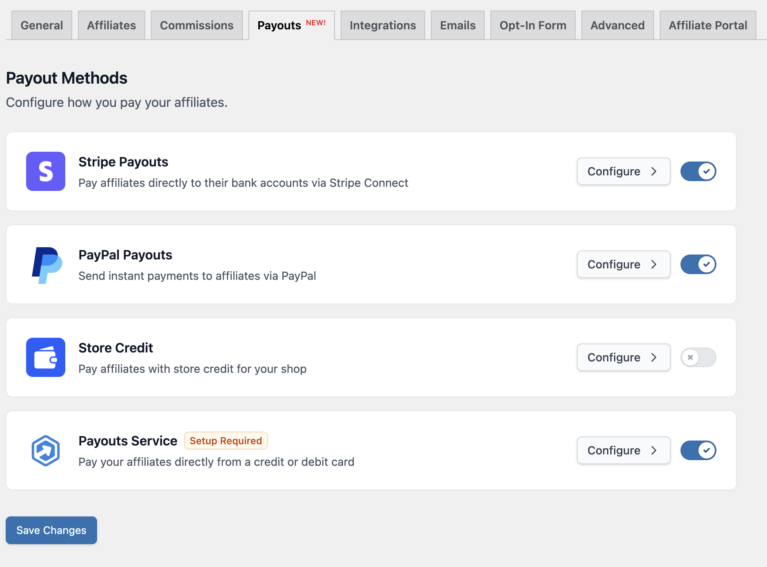Go to the Integrations tab

click(x=383, y=25)
